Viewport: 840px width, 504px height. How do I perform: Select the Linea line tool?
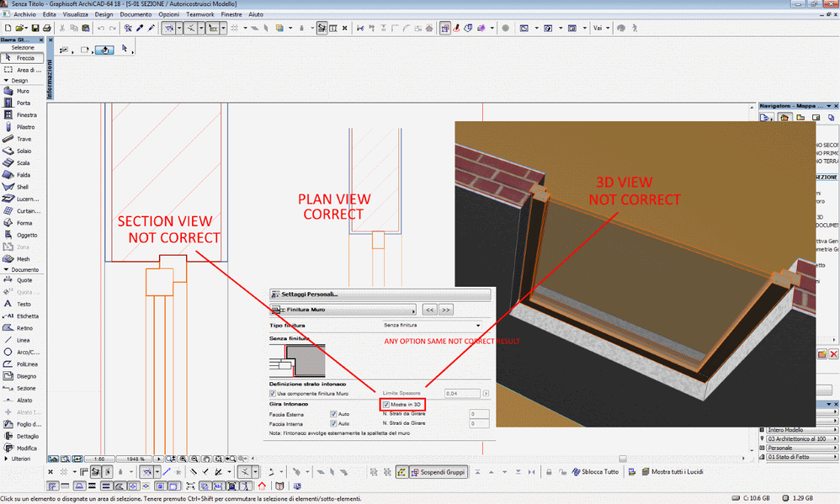click(x=23, y=340)
